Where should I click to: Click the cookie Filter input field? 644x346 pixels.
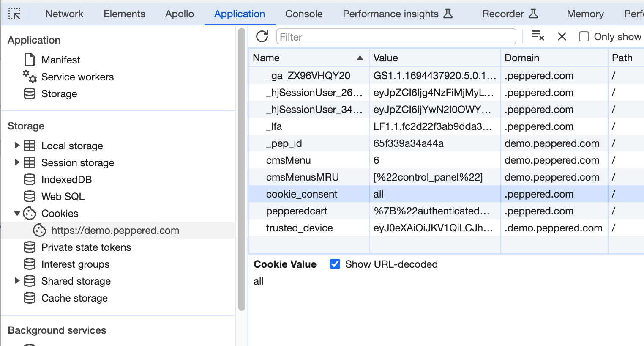[396, 37]
